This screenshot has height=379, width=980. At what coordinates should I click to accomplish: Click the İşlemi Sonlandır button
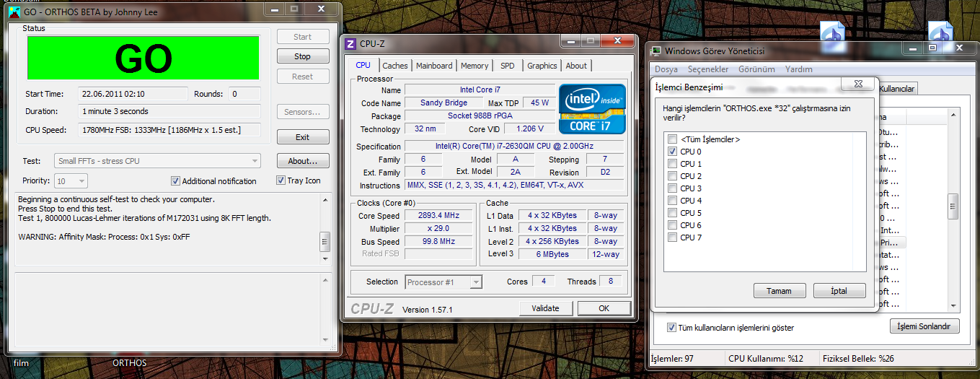coord(924,326)
